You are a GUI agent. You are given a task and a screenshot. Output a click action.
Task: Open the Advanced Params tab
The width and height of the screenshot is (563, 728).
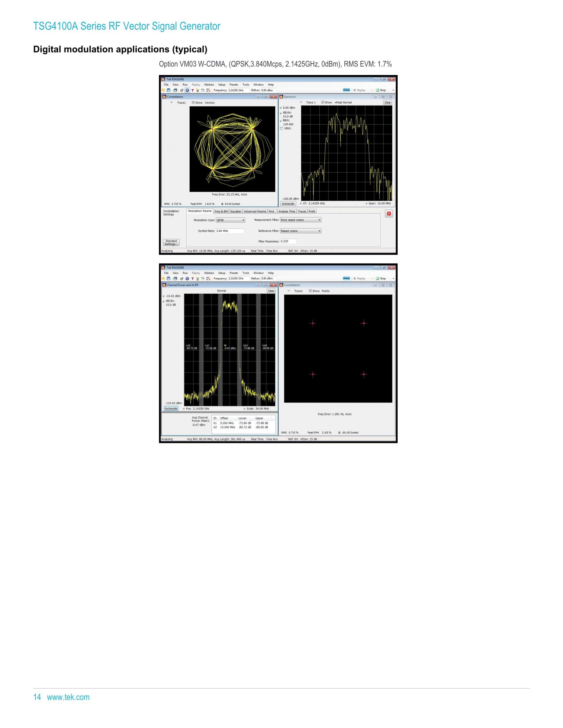coord(255,211)
